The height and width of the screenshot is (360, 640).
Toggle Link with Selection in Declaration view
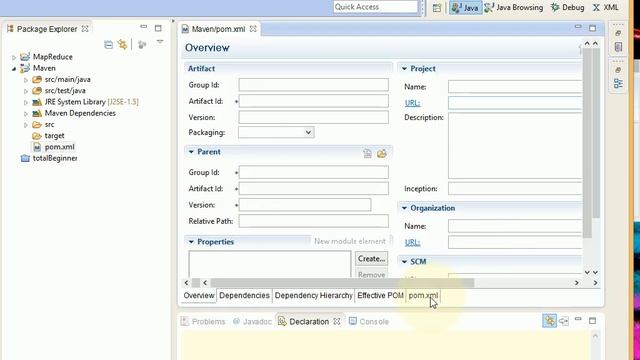pos(549,321)
